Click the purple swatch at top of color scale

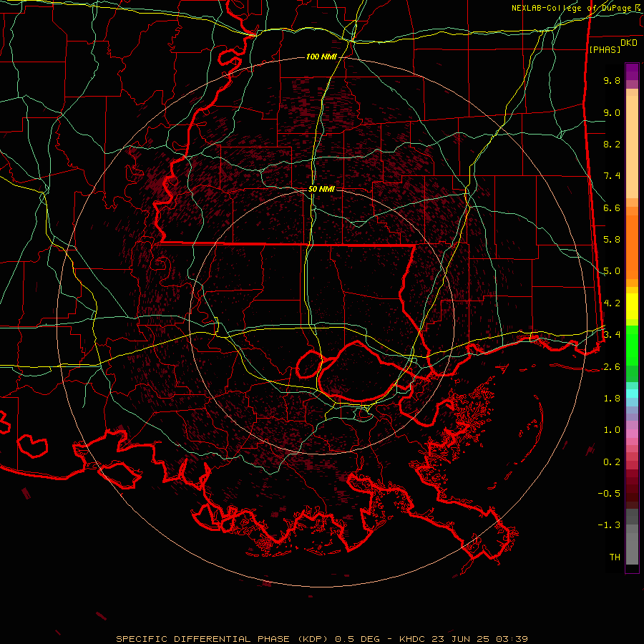pyautogui.click(x=632, y=72)
